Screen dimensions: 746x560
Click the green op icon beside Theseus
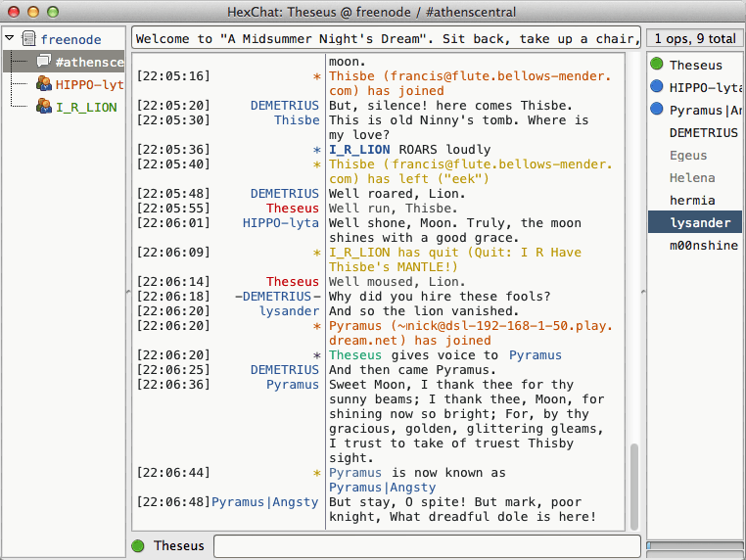[x=657, y=64]
